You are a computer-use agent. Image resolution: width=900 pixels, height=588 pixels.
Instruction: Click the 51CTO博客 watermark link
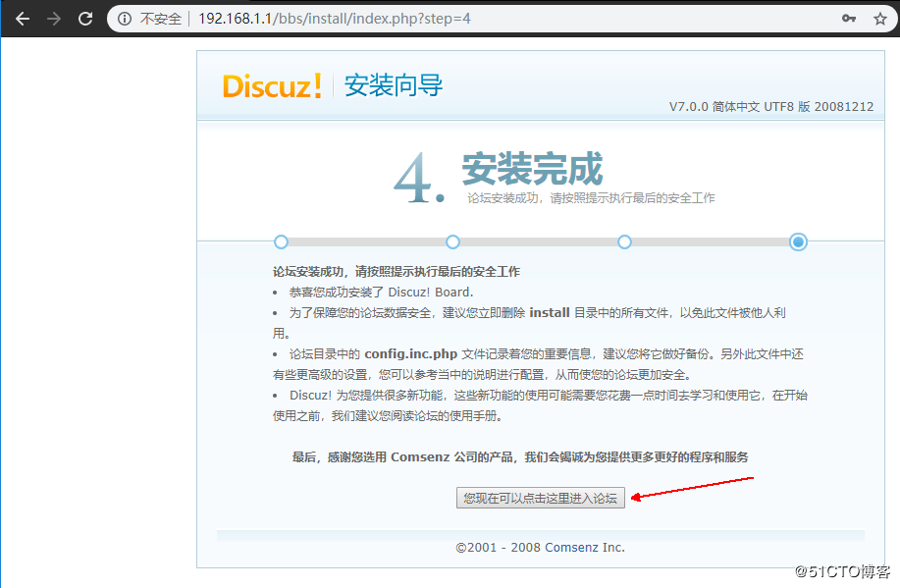point(846,573)
